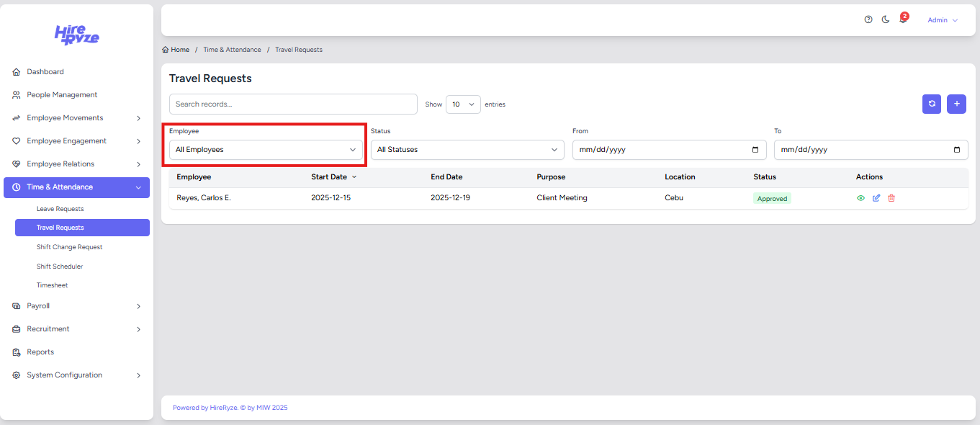Open the notifications bell icon
980x425 pixels.
(x=903, y=20)
